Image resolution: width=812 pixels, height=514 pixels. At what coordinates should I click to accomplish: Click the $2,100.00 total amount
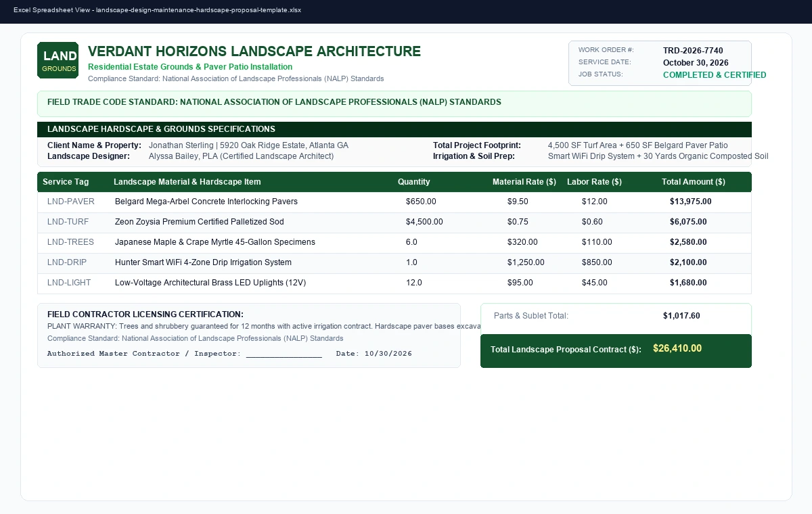[x=688, y=262]
